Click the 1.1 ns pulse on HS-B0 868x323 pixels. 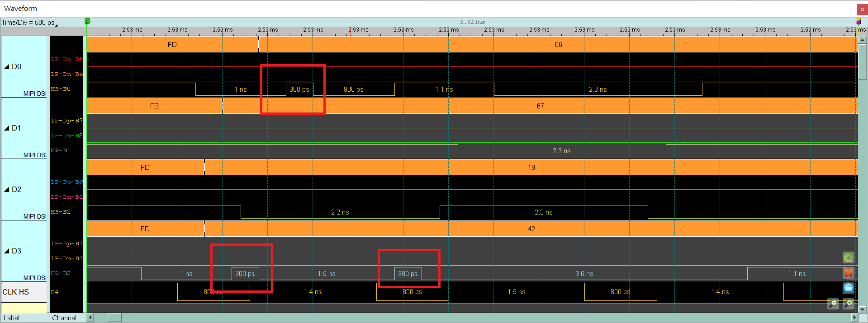[x=444, y=89]
